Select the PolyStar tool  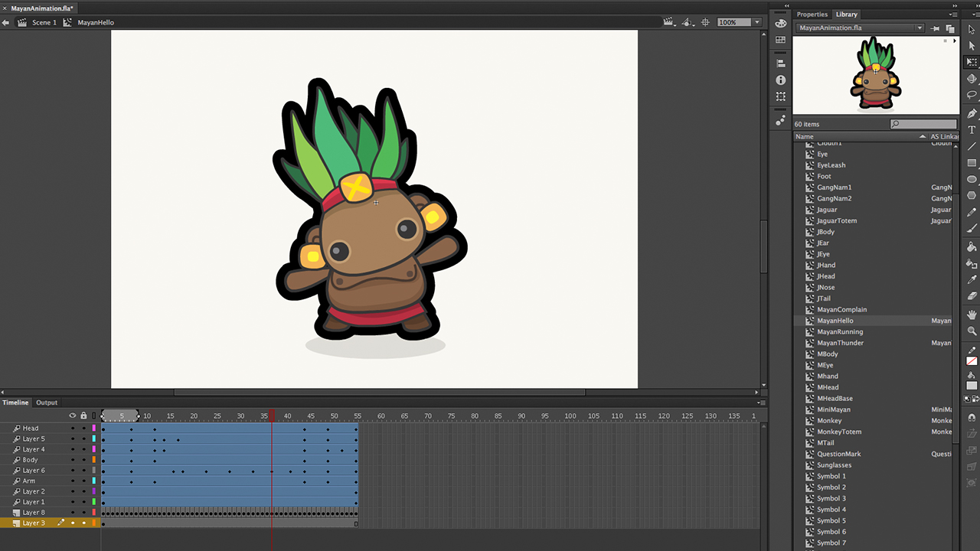tap(972, 195)
